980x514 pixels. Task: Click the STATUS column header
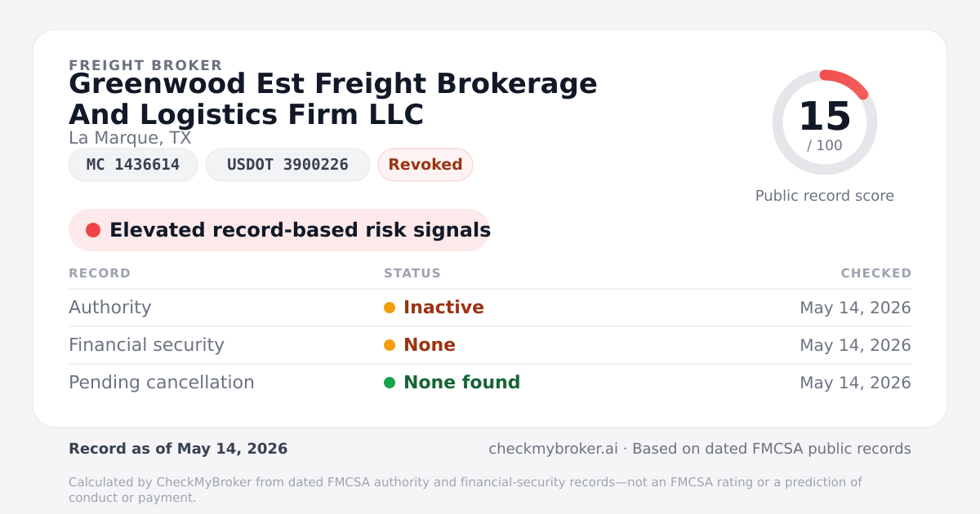pyautogui.click(x=412, y=273)
